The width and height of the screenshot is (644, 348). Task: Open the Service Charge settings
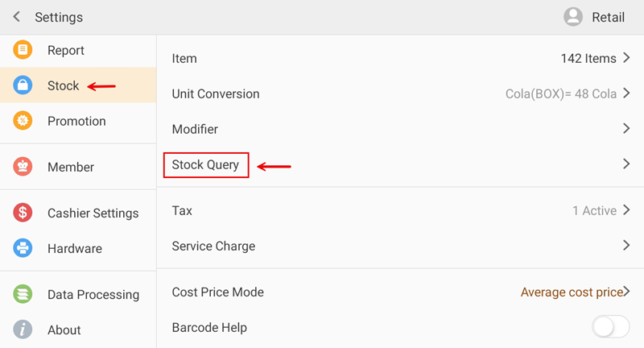[213, 246]
